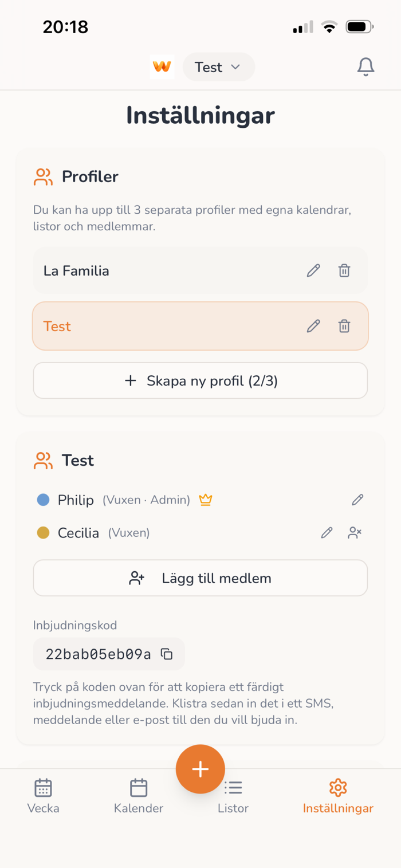Open the Test profile switcher dropdown
Image resolution: width=401 pixels, height=868 pixels.
click(x=218, y=67)
